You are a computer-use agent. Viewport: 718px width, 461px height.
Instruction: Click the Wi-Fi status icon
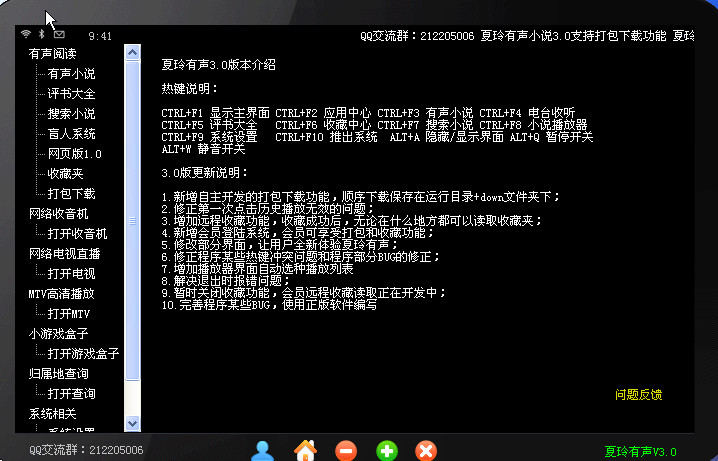tap(26, 34)
